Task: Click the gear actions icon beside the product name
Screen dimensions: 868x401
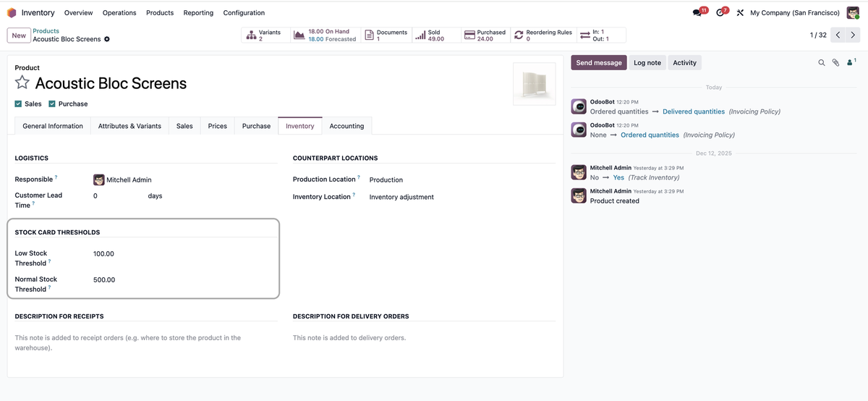Action: 107,39
